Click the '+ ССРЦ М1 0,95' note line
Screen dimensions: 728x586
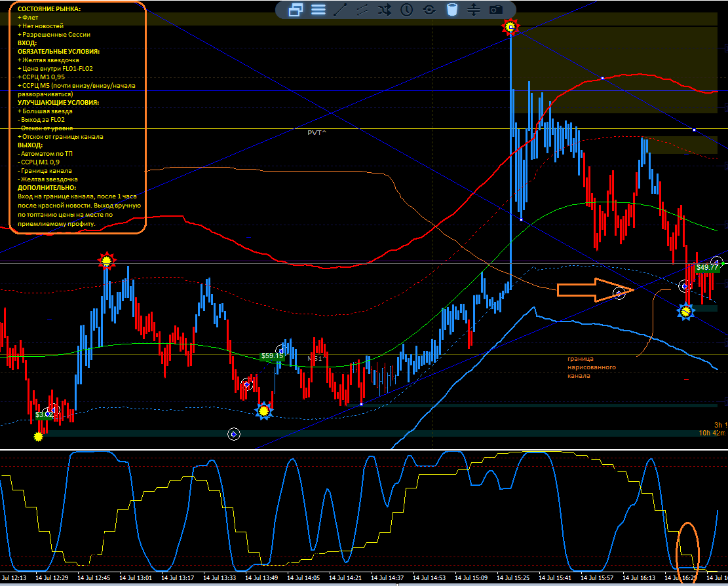(x=41, y=77)
